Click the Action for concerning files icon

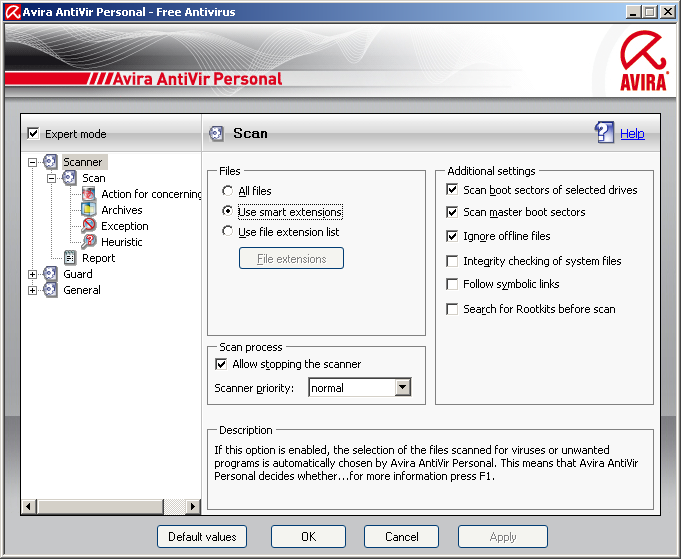(89, 194)
